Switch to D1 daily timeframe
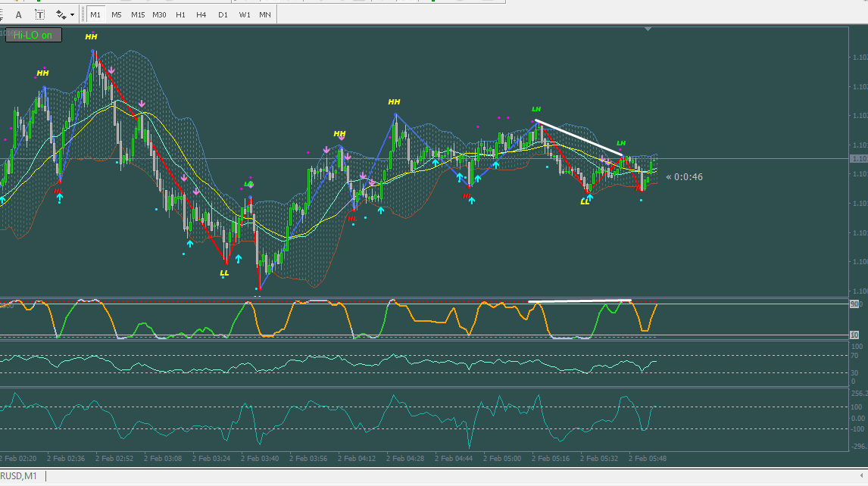The height and width of the screenshot is (486, 868). 223,14
